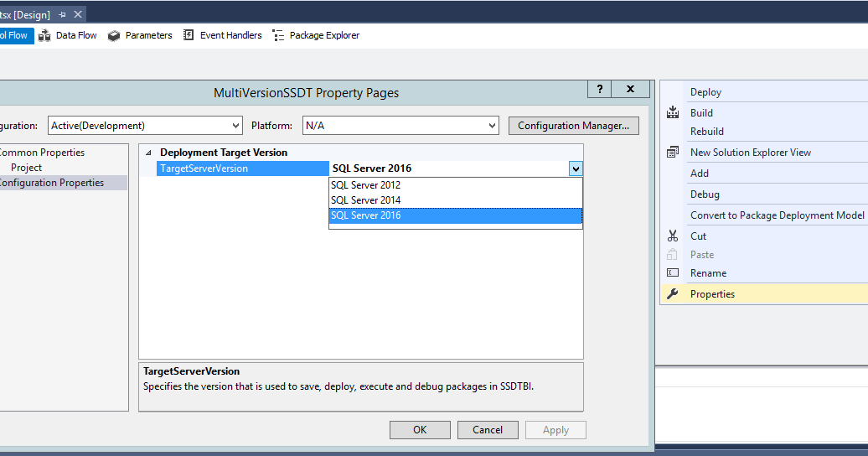Click the Deployment Target Version heading
868x456 pixels.
(224, 153)
